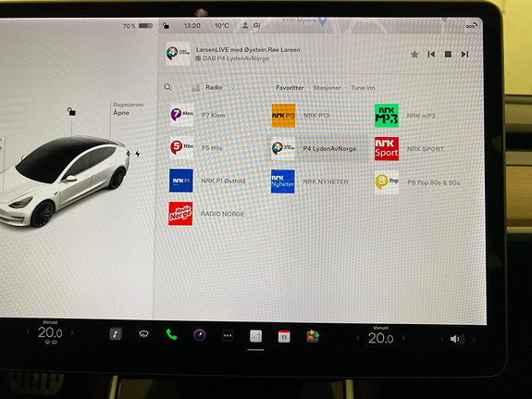Viewport: 532px width, 399px height.
Task: Open the charge port lightning icon
Action: [138, 154]
